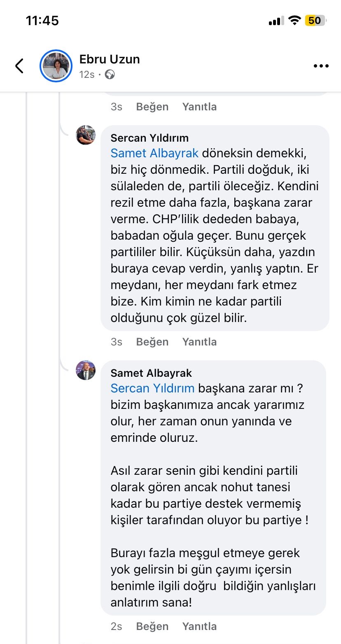Tap the Ebru Uzun name in header
This screenshot has width=341, height=644.
pyautogui.click(x=110, y=59)
